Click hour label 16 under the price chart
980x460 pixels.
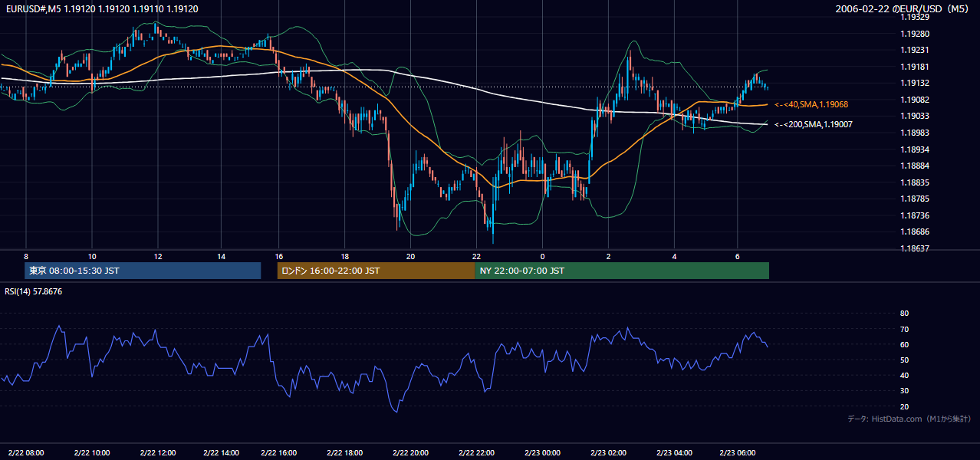pyautogui.click(x=279, y=256)
